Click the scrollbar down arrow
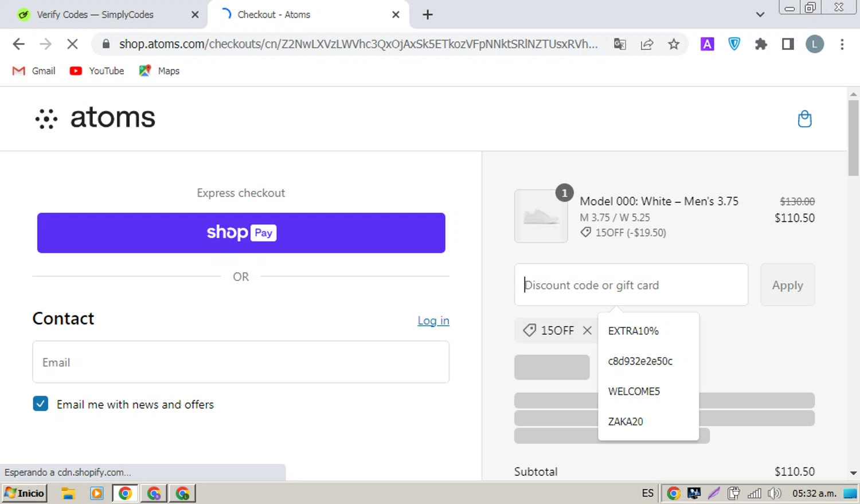This screenshot has width=860, height=504. 853,473
